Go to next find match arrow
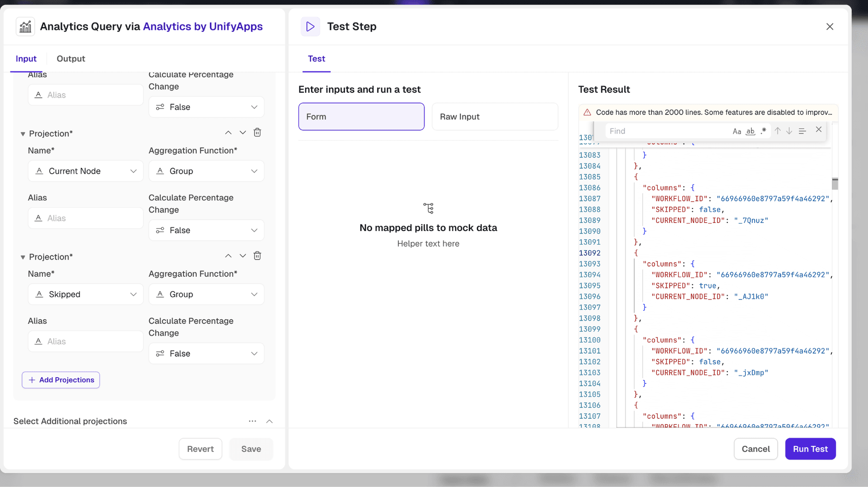The height and width of the screenshot is (487, 868). (x=789, y=131)
